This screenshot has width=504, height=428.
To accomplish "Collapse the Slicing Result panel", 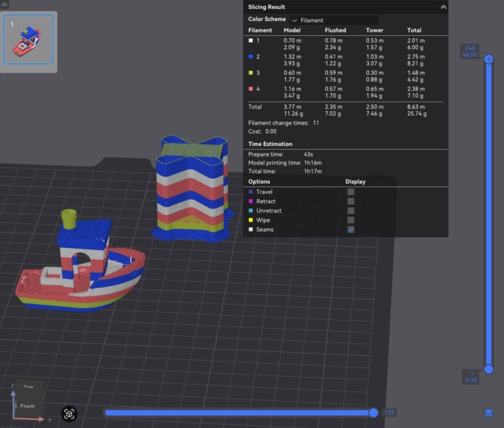I will point(443,7).
